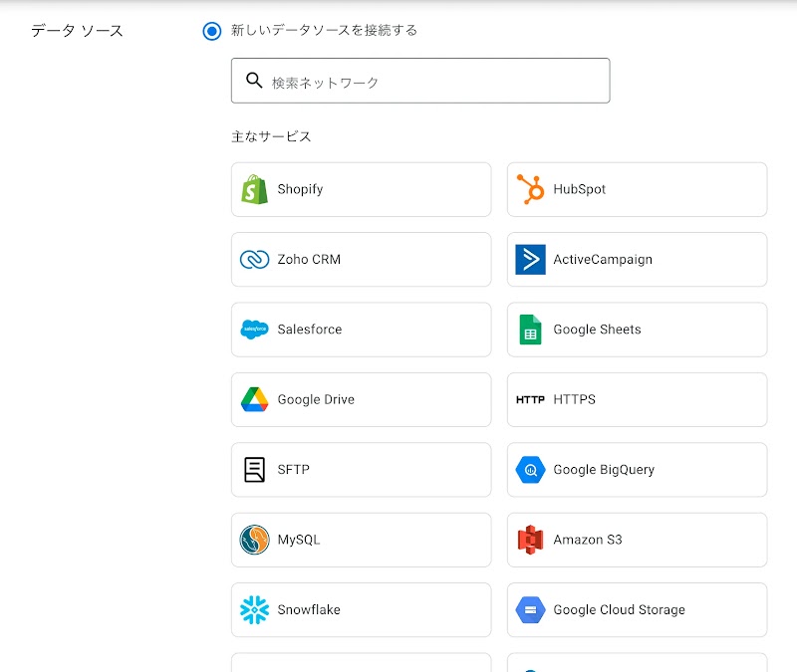This screenshot has height=672, width=797.
Task: Select the new data source radio button
Action: click(212, 31)
